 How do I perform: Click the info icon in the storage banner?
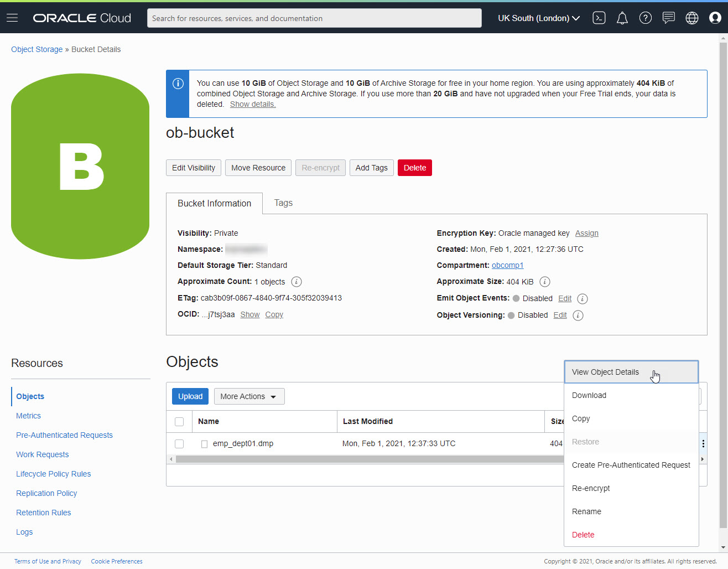(x=178, y=84)
